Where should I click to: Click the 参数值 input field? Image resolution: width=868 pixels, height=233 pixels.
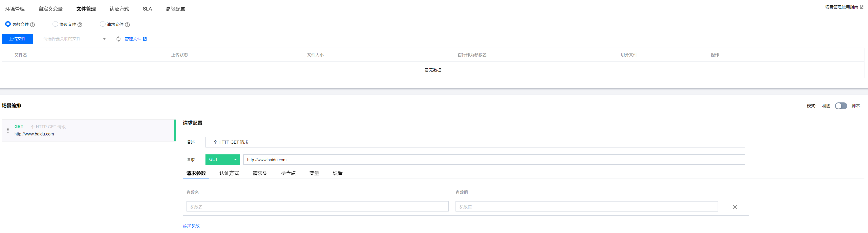[x=586, y=207]
